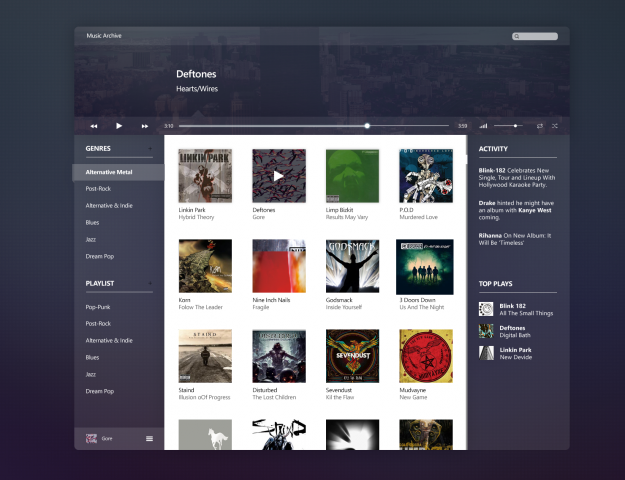This screenshot has height=480, width=625.
Task: Open Jazz in Playlist section
Action: pos(90,374)
